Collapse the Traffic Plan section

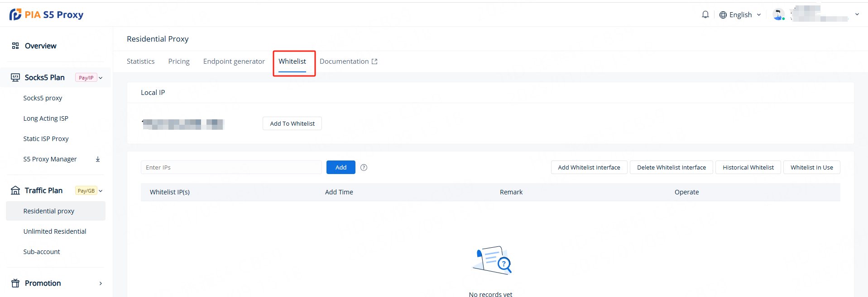coord(101,191)
